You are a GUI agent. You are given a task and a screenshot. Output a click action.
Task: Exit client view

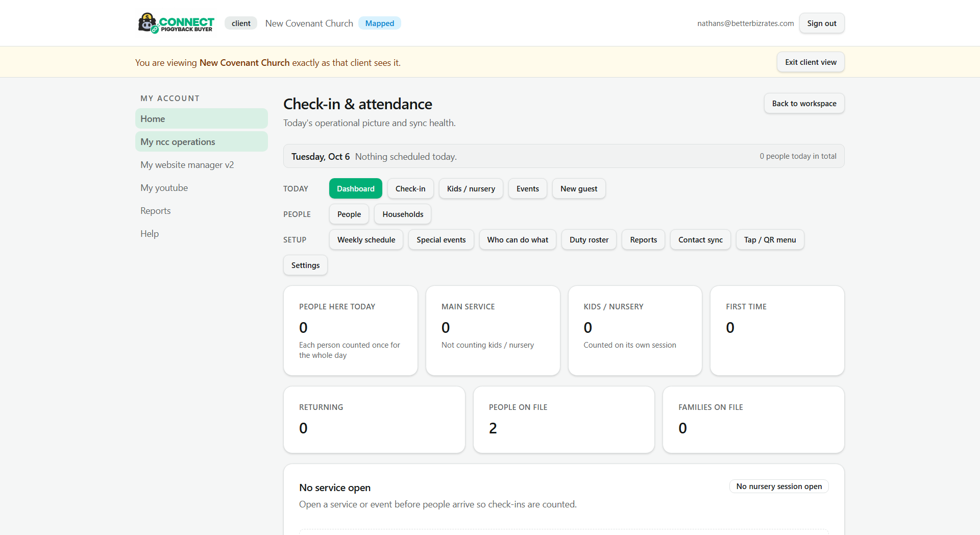point(811,62)
